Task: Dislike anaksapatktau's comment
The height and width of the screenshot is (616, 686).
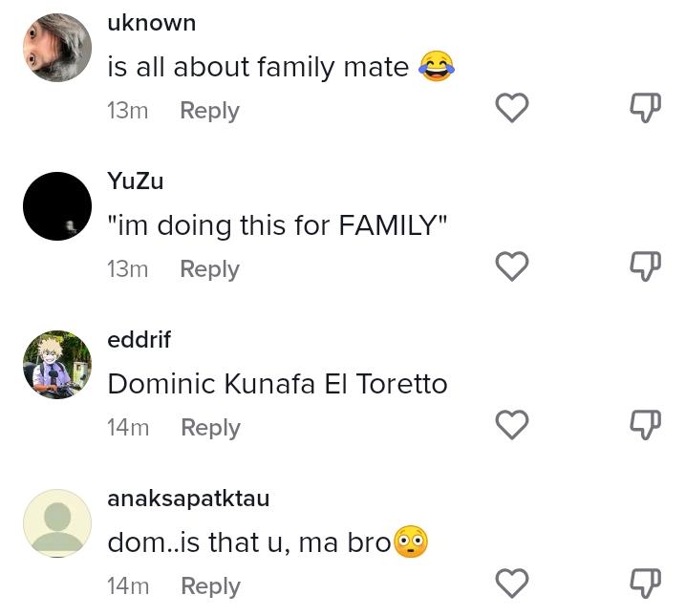Action: click(x=646, y=584)
